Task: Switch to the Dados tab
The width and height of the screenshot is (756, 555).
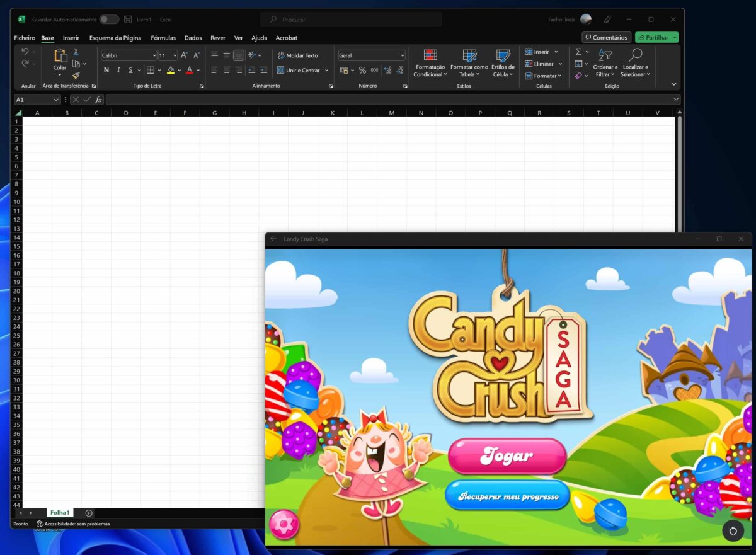Action: 193,38
